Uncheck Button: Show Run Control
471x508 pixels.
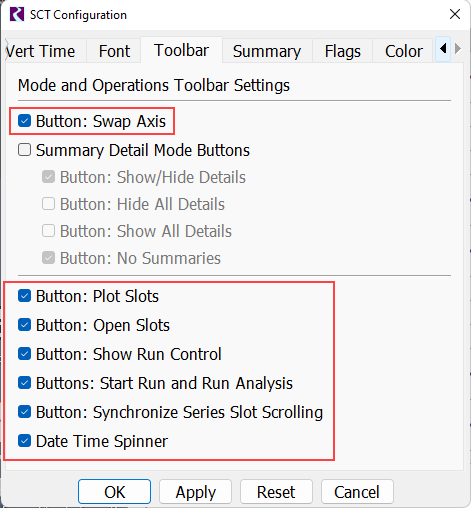click(x=25, y=354)
